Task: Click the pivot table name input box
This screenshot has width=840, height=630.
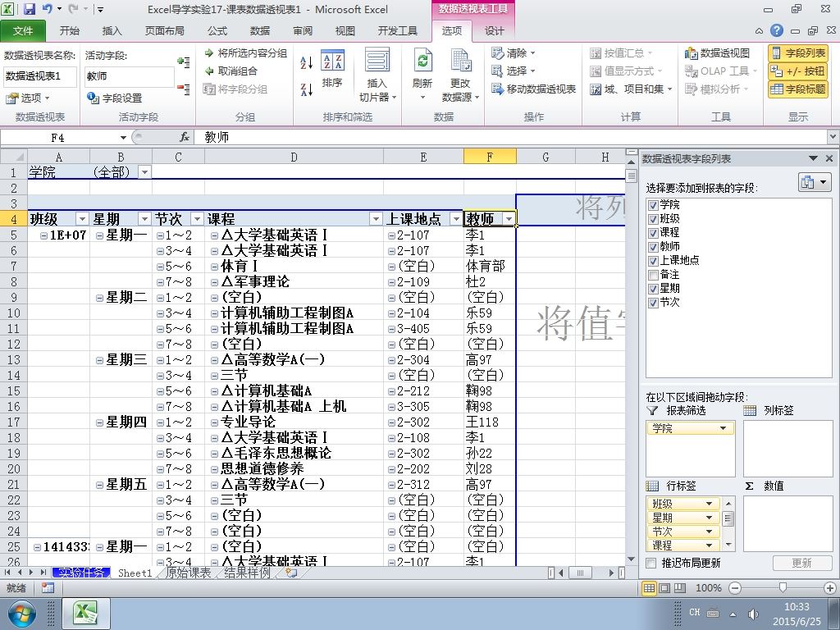Action: coord(40,76)
